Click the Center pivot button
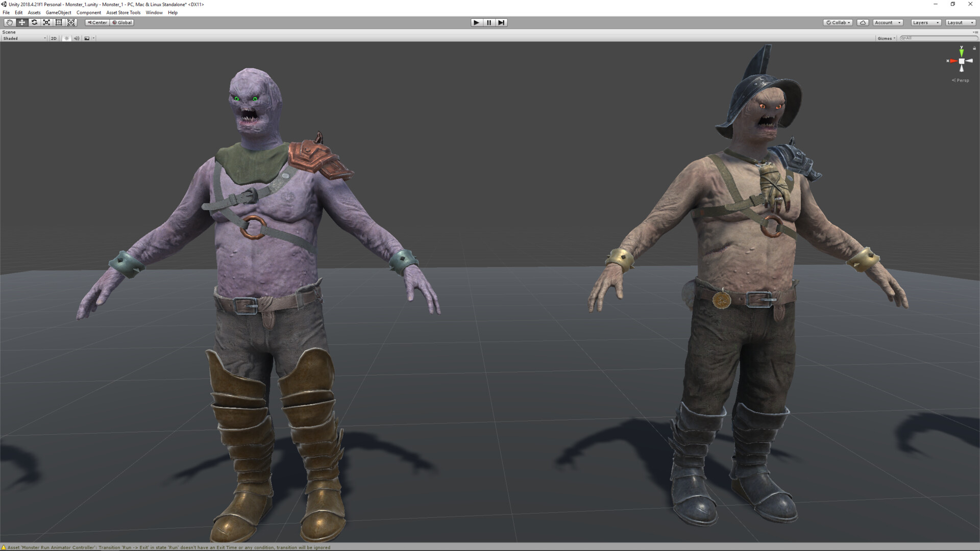Viewport: 980px width, 551px height. (97, 22)
